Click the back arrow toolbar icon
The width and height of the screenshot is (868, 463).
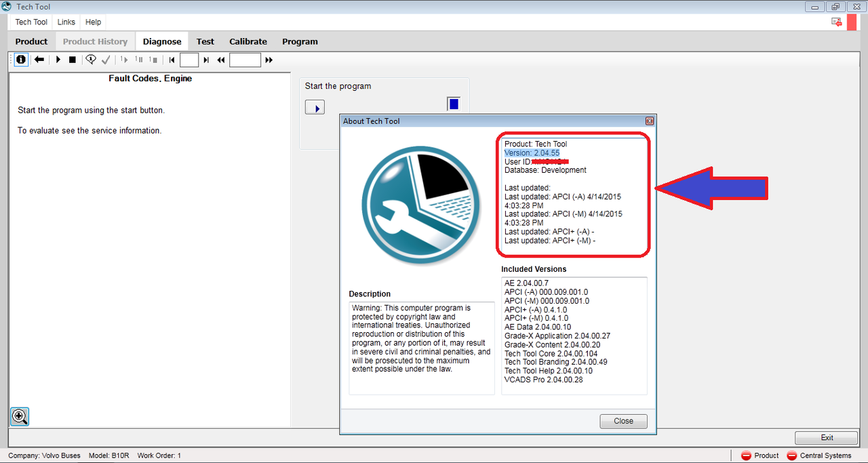point(39,60)
